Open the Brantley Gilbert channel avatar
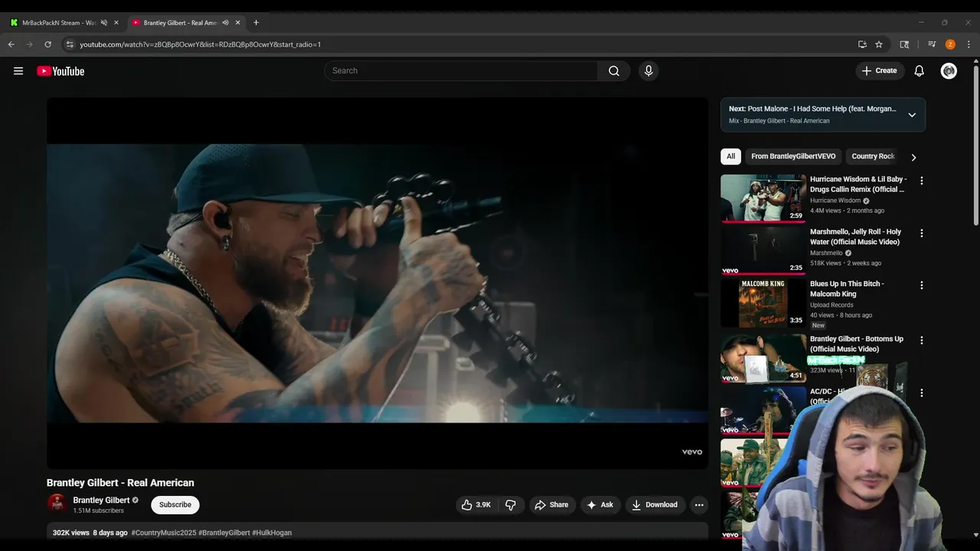The width and height of the screenshot is (980, 551). point(57,504)
